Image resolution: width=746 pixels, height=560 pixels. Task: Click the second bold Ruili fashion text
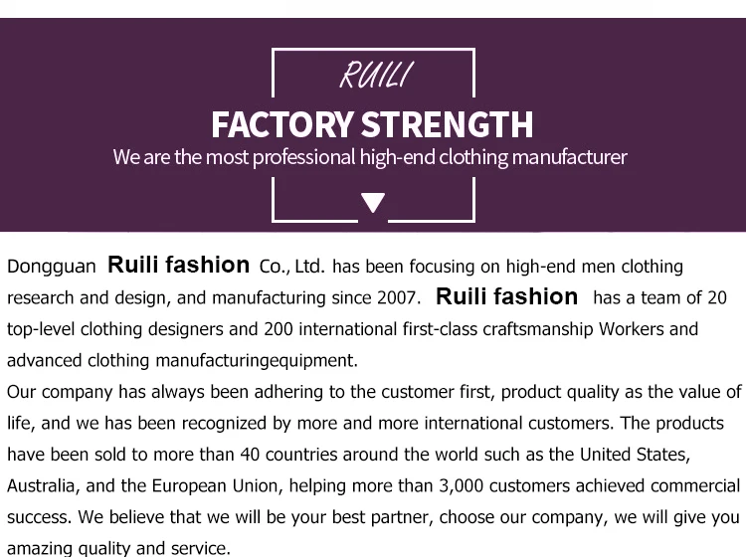(506, 296)
